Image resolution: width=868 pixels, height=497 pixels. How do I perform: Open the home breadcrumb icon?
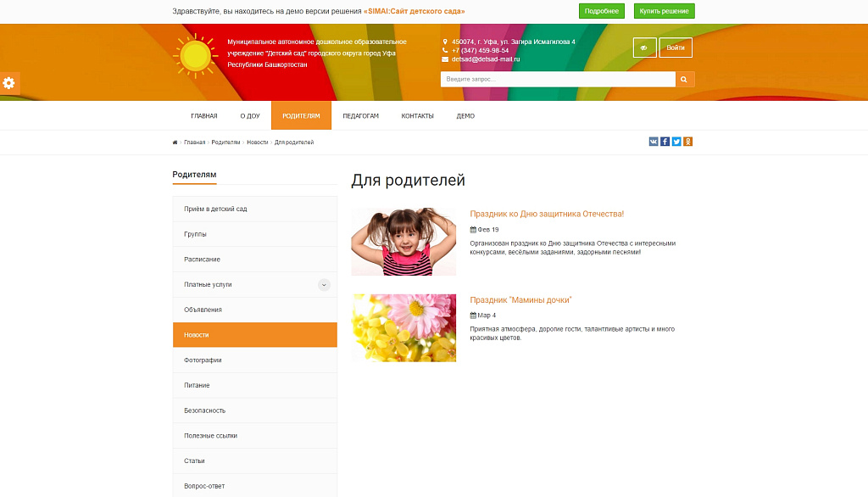click(x=174, y=142)
